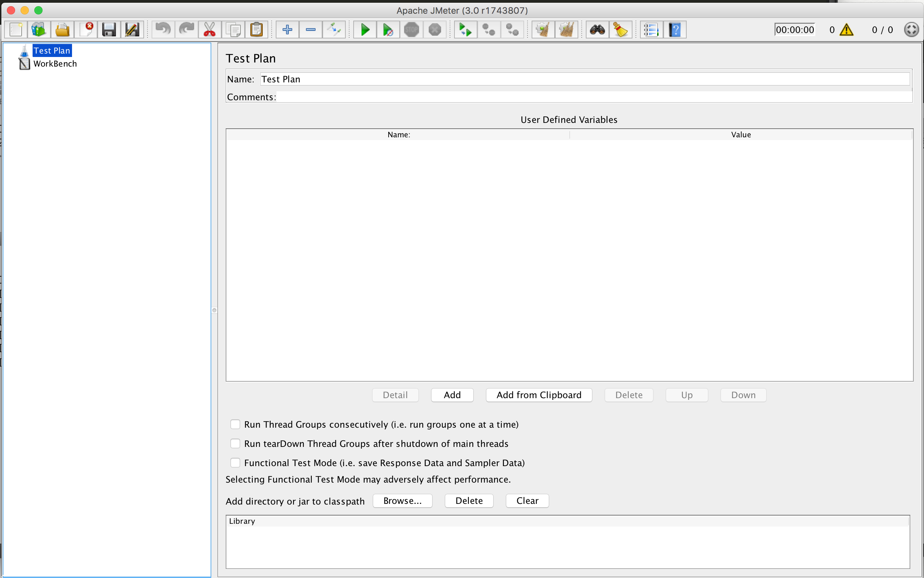Click the thread status circle icon at far right

point(911,30)
